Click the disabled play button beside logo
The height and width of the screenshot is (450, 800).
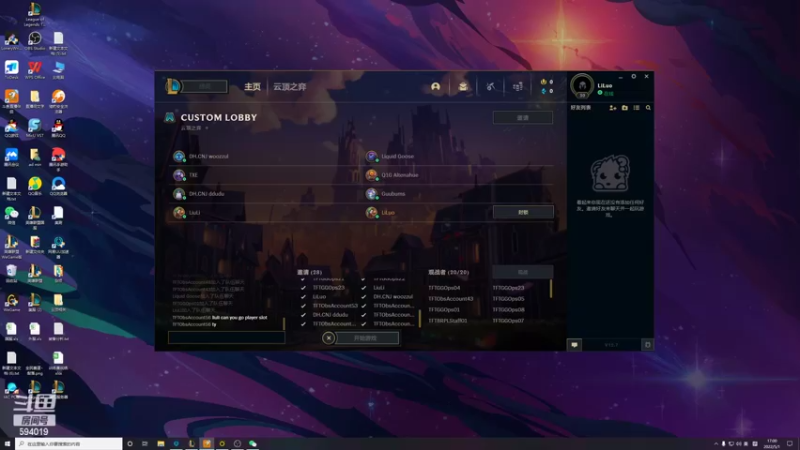point(205,87)
